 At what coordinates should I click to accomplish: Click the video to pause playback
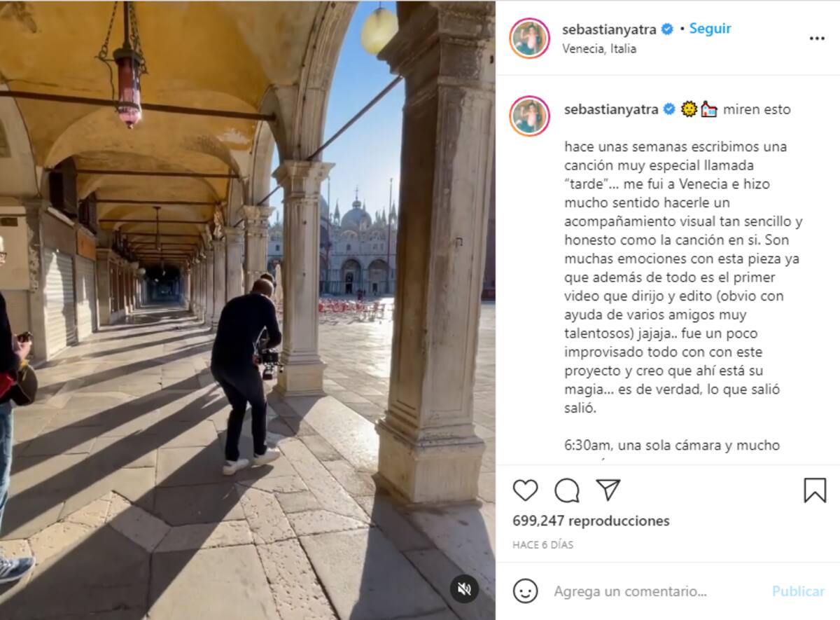pyautogui.click(x=248, y=310)
